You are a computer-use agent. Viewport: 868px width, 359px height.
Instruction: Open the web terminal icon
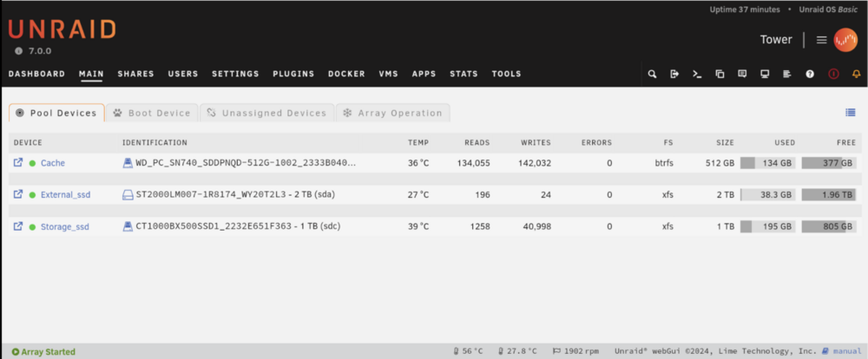(697, 74)
